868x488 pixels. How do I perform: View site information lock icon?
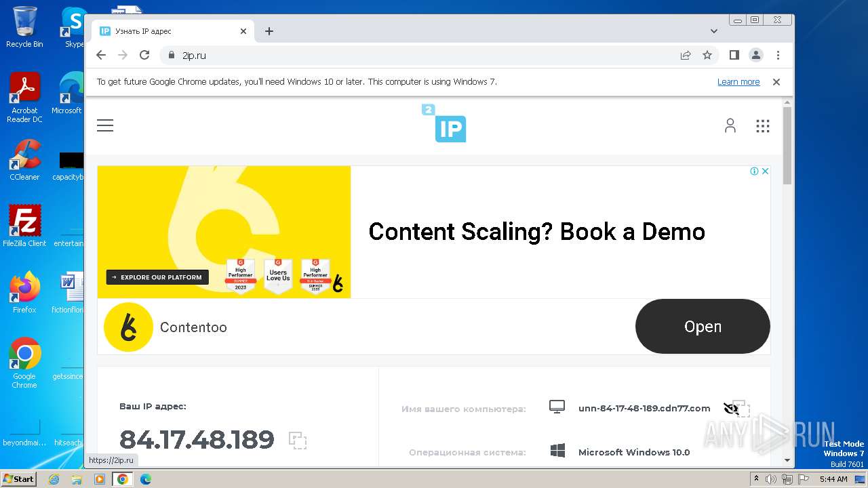(172, 55)
